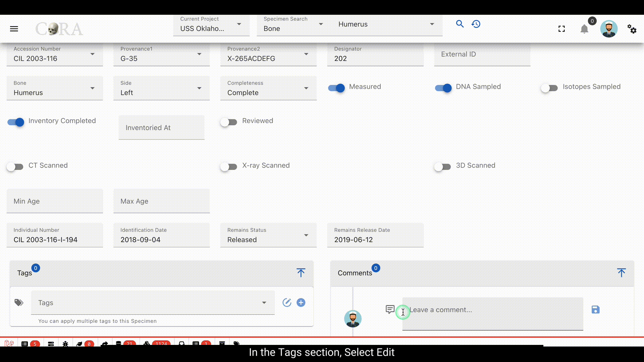Image resolution: width=644 pixels, height=362 pixels.
Task: Toggle the Inventory Completed switch
Action: coord(16,122)
